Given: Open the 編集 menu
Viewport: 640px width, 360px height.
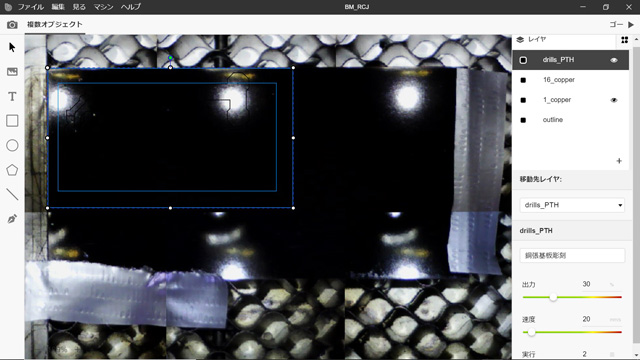Looking at the screenshot, I should click(58, 7).
